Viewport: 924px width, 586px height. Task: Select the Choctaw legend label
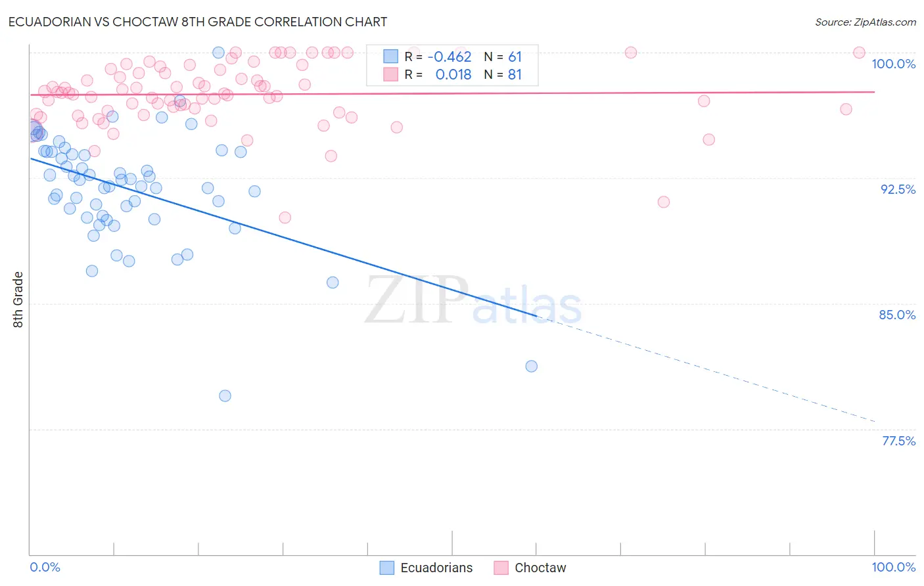[x=540, y=568]
